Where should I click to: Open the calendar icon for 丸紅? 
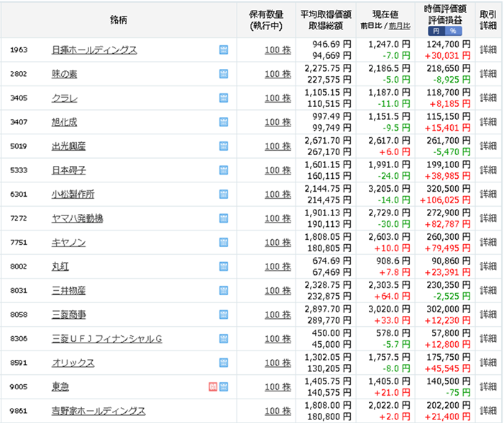click(x=224, y=266)
